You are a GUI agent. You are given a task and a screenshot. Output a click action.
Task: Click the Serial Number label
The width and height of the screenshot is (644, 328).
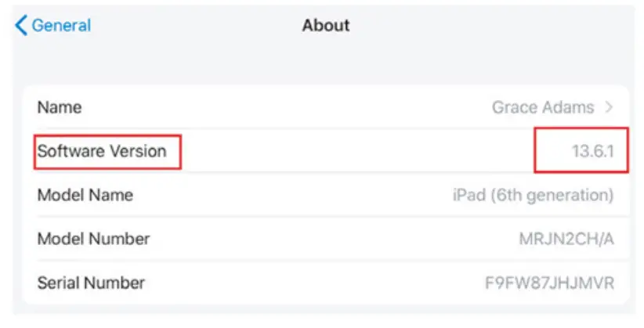coord(91,283)
